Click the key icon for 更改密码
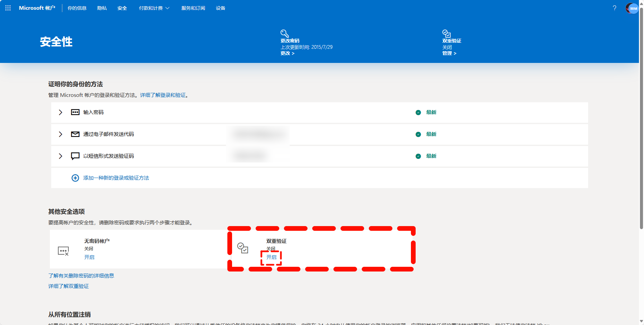This screenshot has width=644, height=325. point(285,33)
